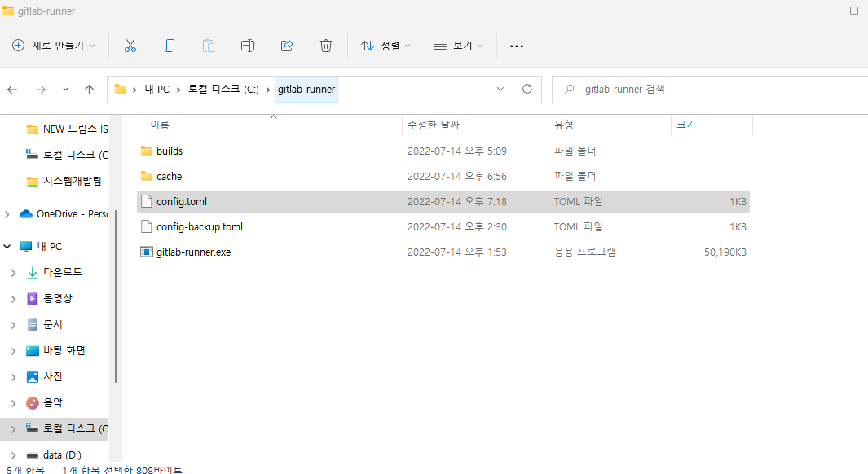Click the OneDrive cloud icon
Image resolution: width=868 pixels, height=474 pixels.
(26, 214)
